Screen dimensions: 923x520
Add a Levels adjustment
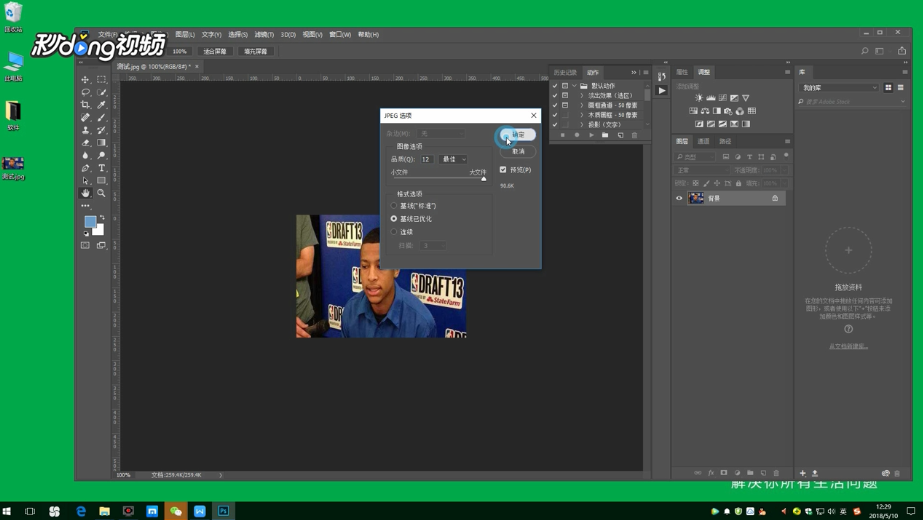710,98
